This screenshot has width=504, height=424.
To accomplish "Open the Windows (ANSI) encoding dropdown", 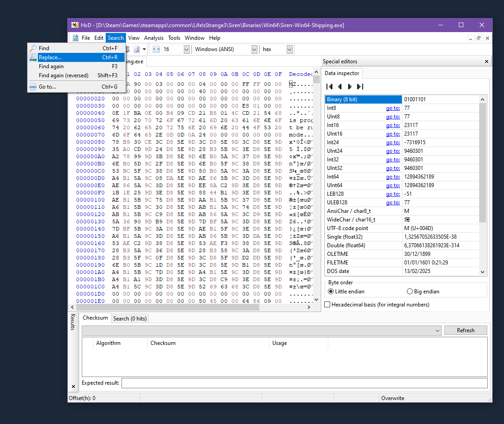I will point(254,49).
